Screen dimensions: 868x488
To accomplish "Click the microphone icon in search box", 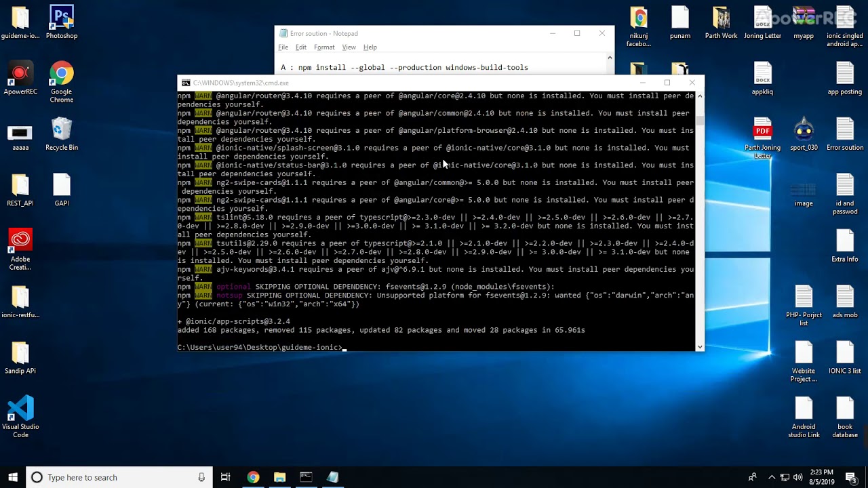I will pos(201,477).
